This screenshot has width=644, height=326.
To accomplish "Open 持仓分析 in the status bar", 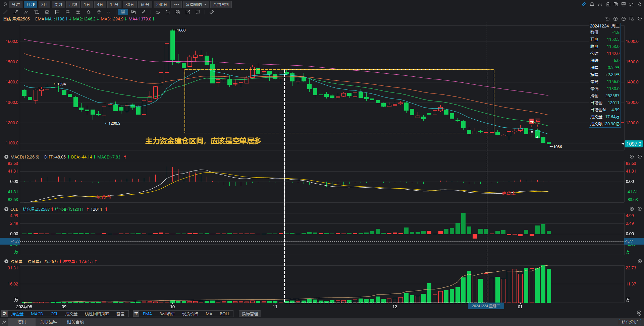I will coord(630,322).
